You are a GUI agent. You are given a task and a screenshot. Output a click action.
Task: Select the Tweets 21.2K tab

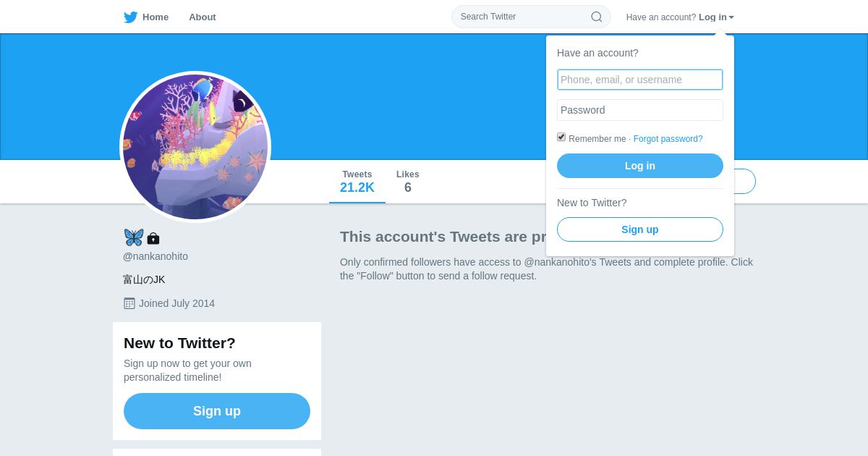click(357, 182)
